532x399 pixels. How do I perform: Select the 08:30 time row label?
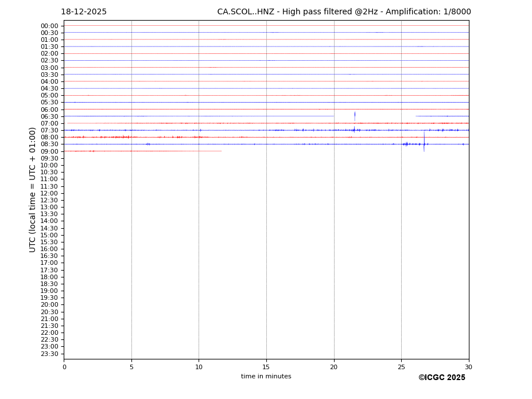coord(49,144)
